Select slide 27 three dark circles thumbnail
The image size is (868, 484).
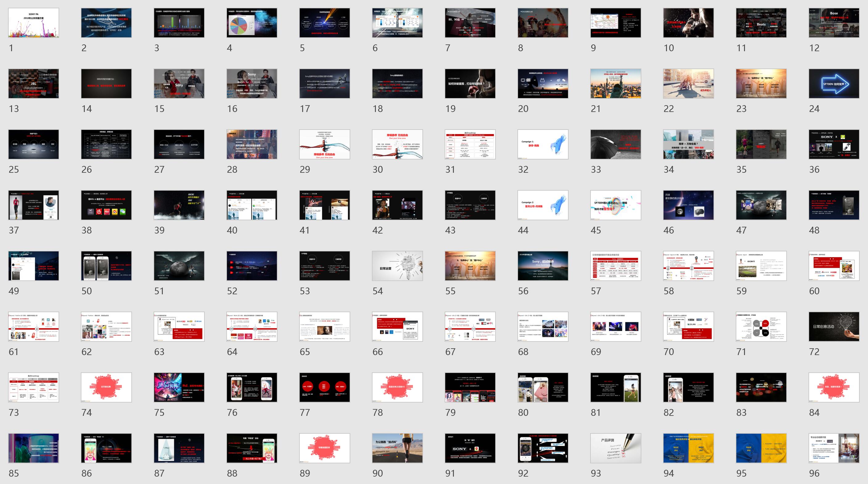tap(179, 144)
